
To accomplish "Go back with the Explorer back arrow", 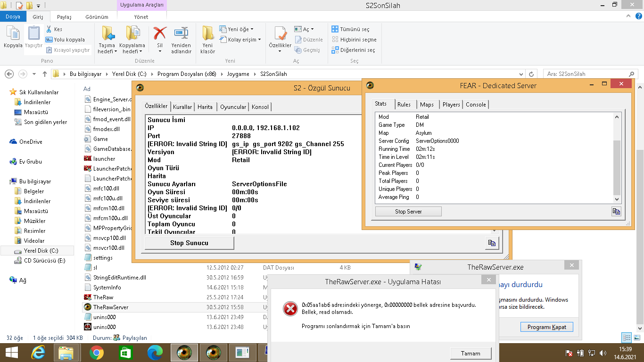I will [x=9, y=74].
